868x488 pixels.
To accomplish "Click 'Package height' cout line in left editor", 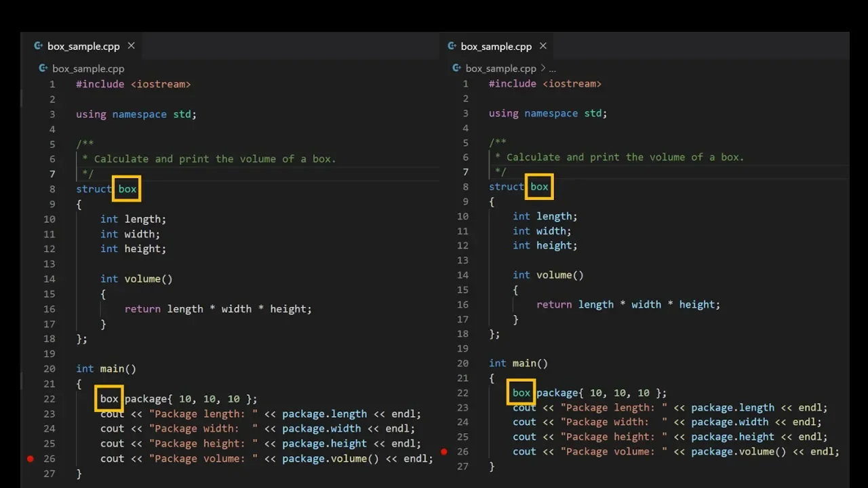I will pyautogui.click(x=261, y=443).
